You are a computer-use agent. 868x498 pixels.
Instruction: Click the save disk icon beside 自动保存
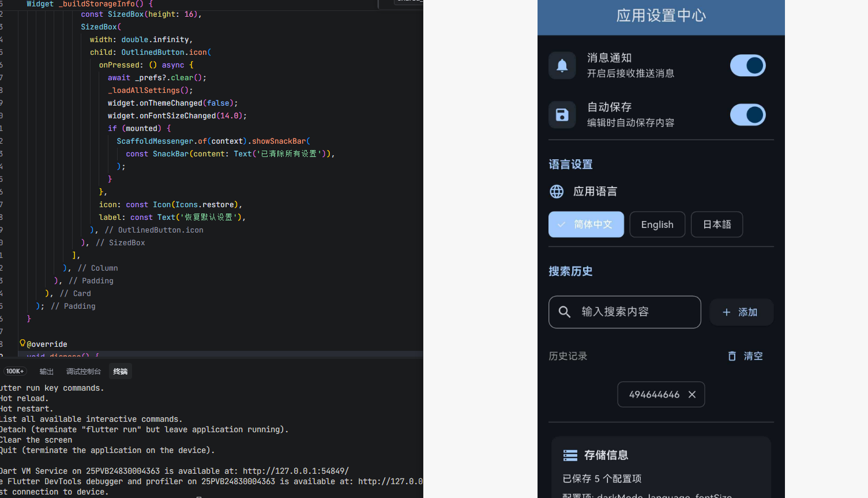coord(562,115)
